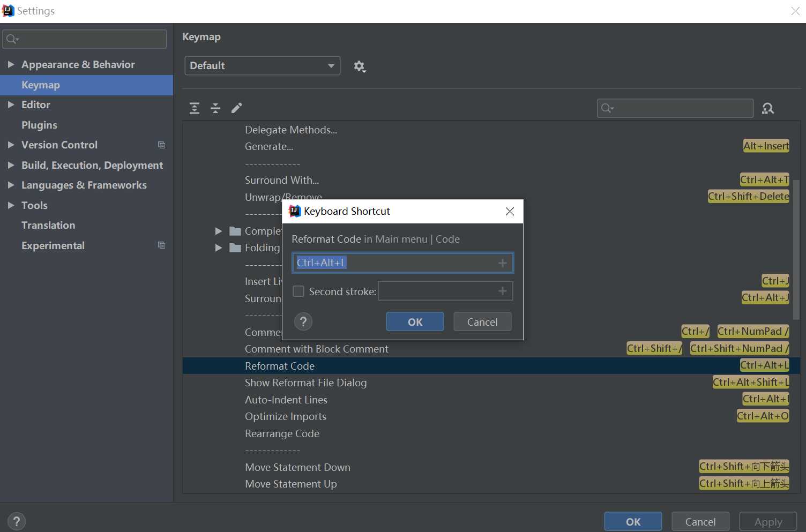Open the Default keymap dropdown
The width and height of the screenshot is (806, 532).
click(x=262, y=65)
